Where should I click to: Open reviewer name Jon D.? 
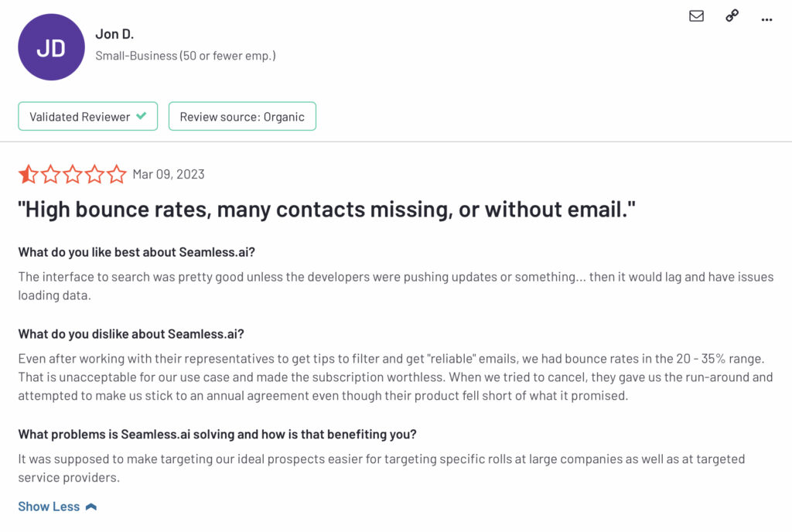tap(114, 34)
